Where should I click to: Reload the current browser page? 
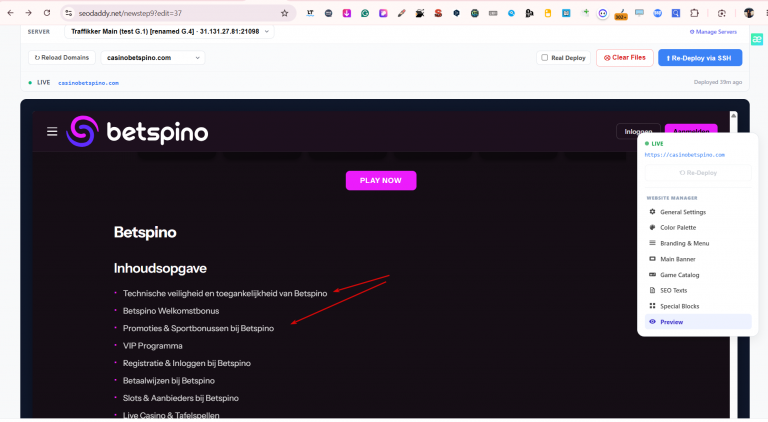click(x=47, y=13)
